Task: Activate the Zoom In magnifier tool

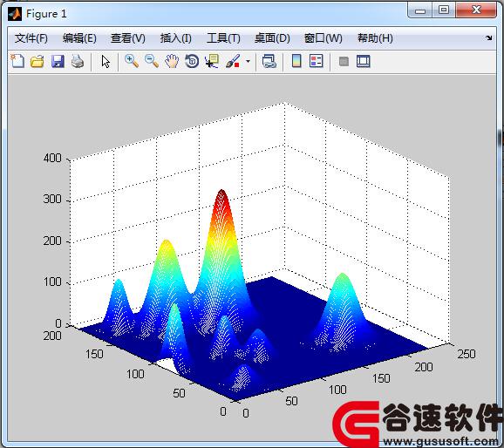Action: click(132, 61)
